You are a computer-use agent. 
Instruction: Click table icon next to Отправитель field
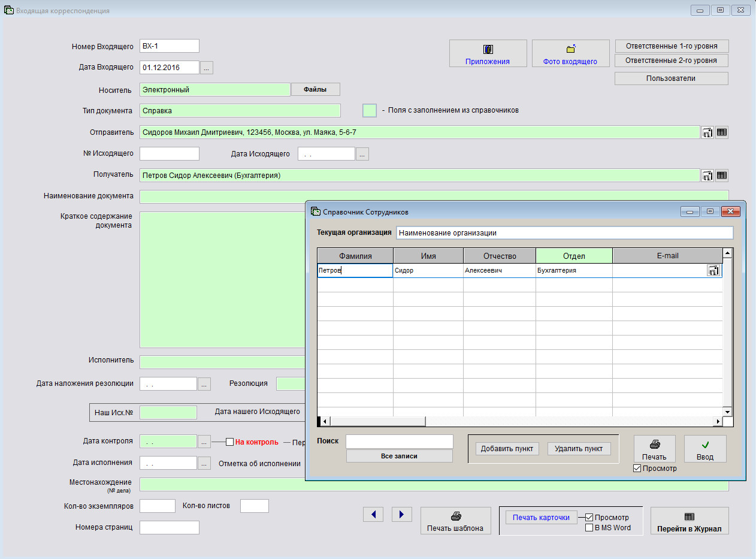(x=722, y=132)
